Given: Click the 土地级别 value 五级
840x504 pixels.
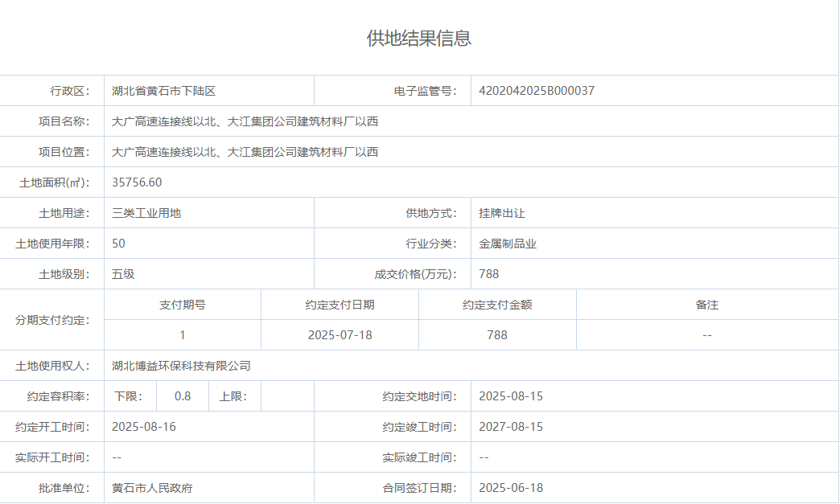Looking at the screenshot, I should tap(123, 274).
